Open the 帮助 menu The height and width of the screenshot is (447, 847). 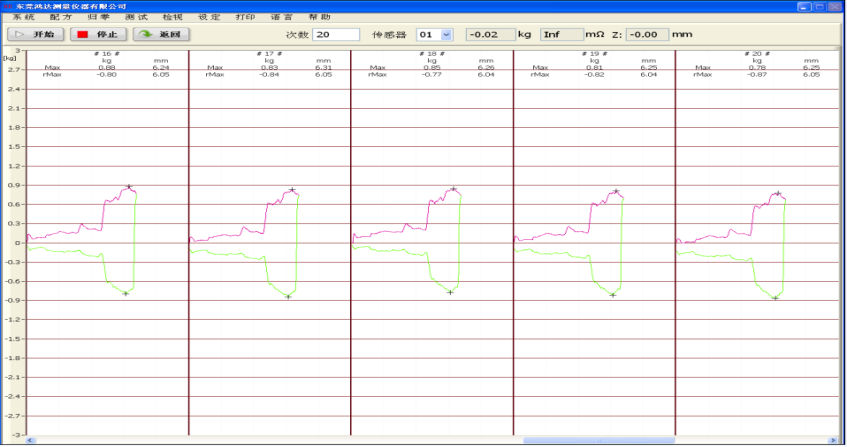tap(319, 17)
